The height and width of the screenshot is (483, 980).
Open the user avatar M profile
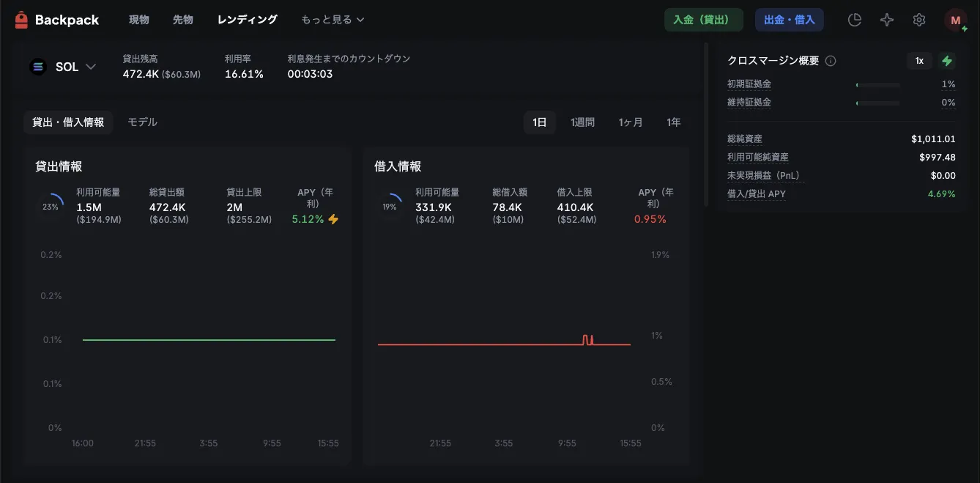[x=955, y=21]
